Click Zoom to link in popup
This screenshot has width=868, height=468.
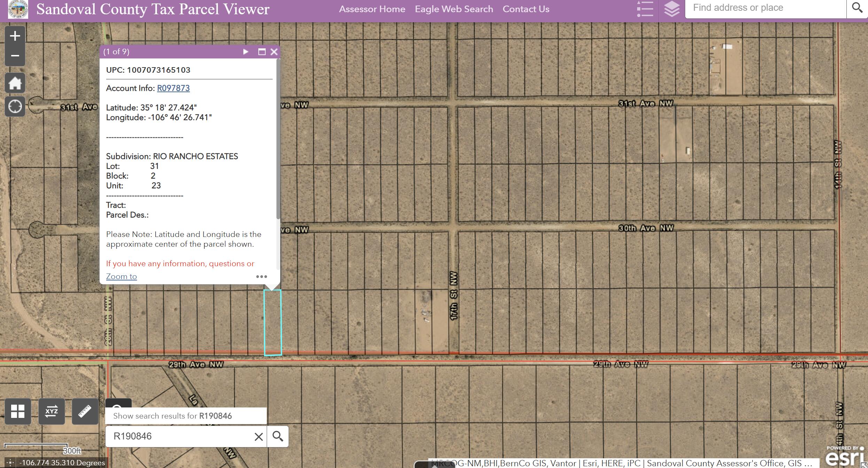click(x=122, y=277)
